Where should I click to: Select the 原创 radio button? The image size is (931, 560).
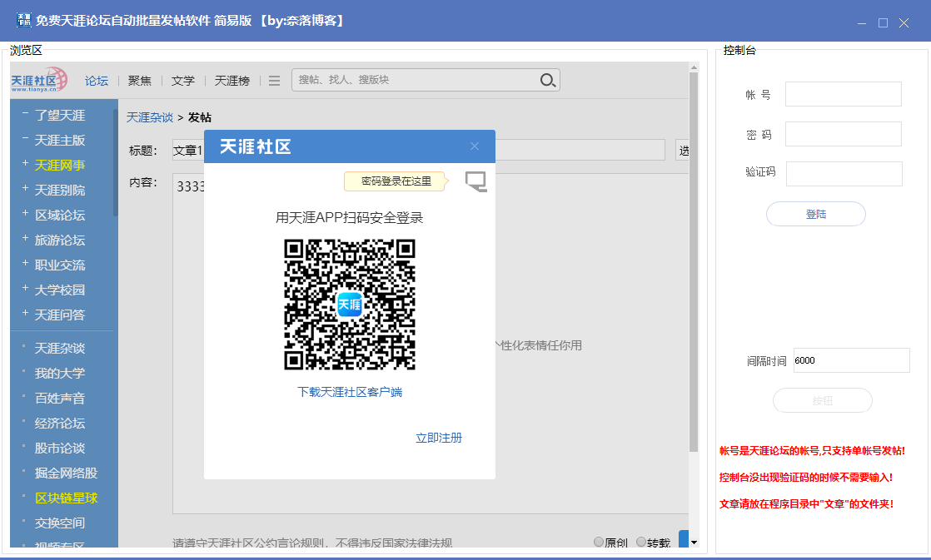click(x=599, y=542)
